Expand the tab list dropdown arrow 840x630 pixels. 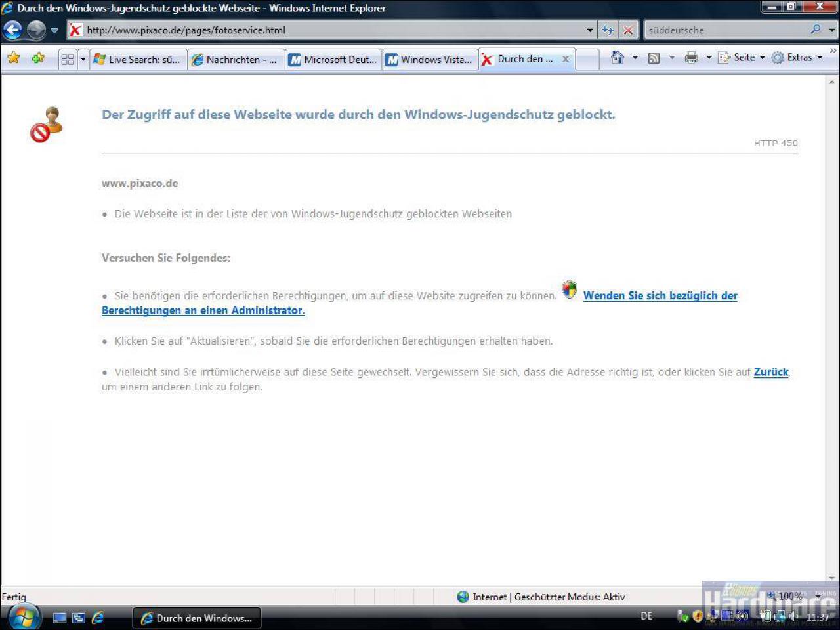pos(83,59)
